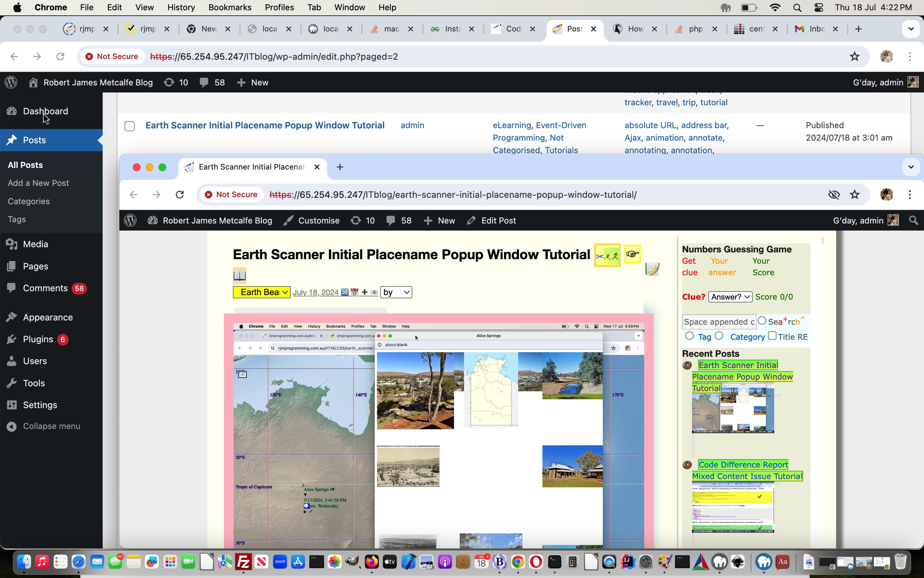Viewport: 924px width, 578px height.
Task: Open the FileZilla icon in the Dock
Action: [243, 562]
